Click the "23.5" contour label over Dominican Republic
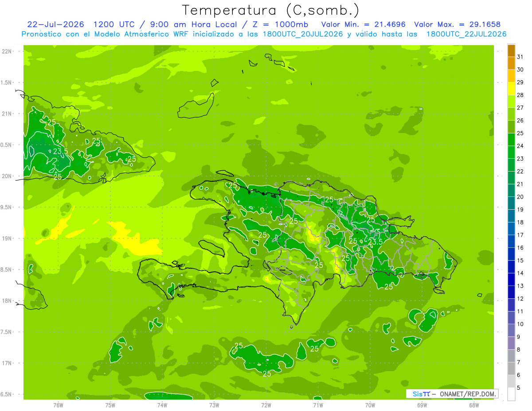Viewport: 532px width, 411px height. click(x=375, y=242)
